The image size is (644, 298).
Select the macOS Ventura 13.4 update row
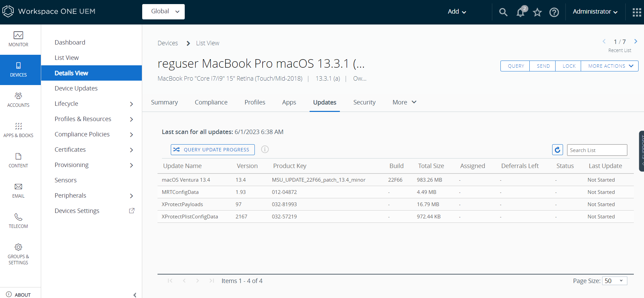[396, 180]
